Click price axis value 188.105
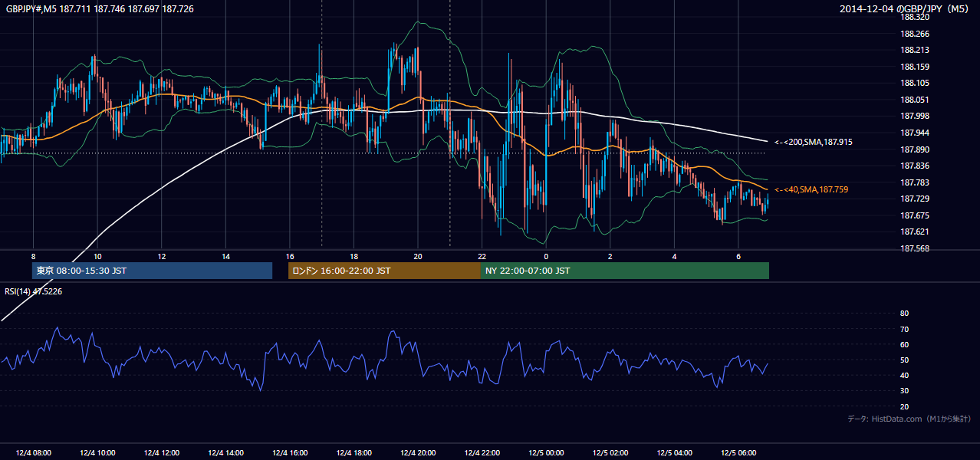Image resolution: width=980 pixels, height=460 pixels. tap(914, 84)
